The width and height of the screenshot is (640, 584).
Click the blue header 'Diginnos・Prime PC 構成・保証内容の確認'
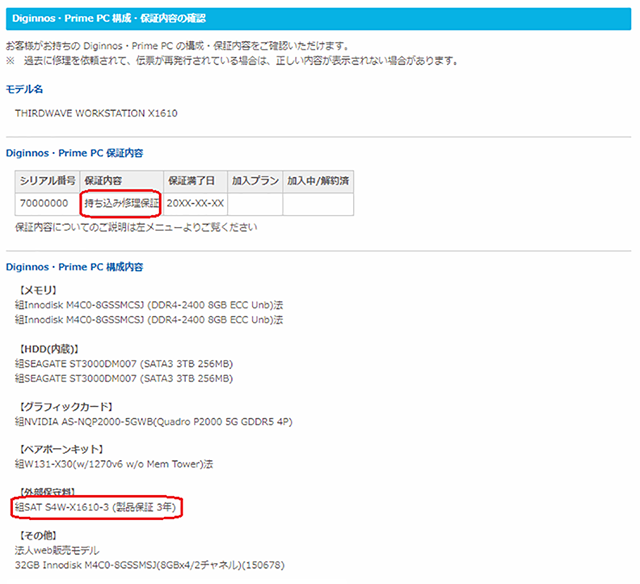point(318,18)
